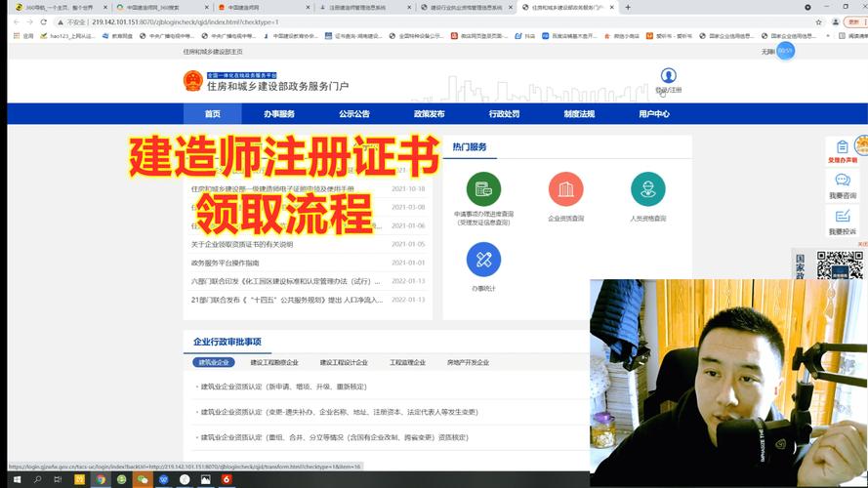This screenshot has height=488, width=868.
Task: Open the 企业资质查询 red building icon
Action: pyautogui.click(x=565, y=189)
